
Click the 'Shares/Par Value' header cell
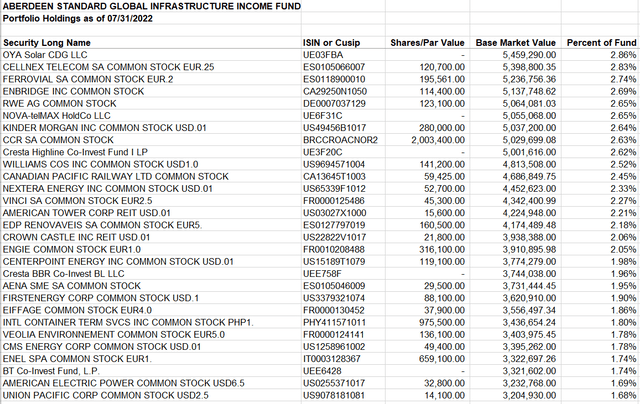coord(427,43)
